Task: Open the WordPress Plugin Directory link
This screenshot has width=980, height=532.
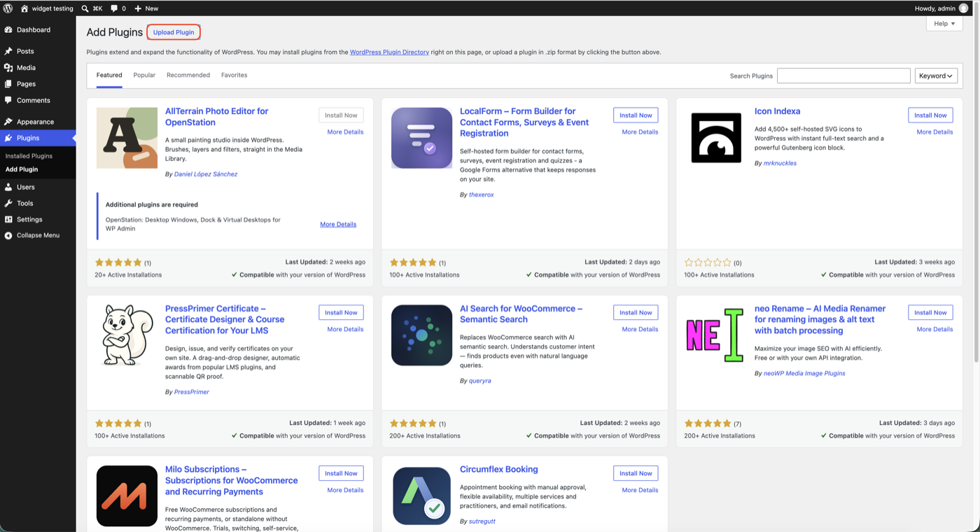Action: 389,52
